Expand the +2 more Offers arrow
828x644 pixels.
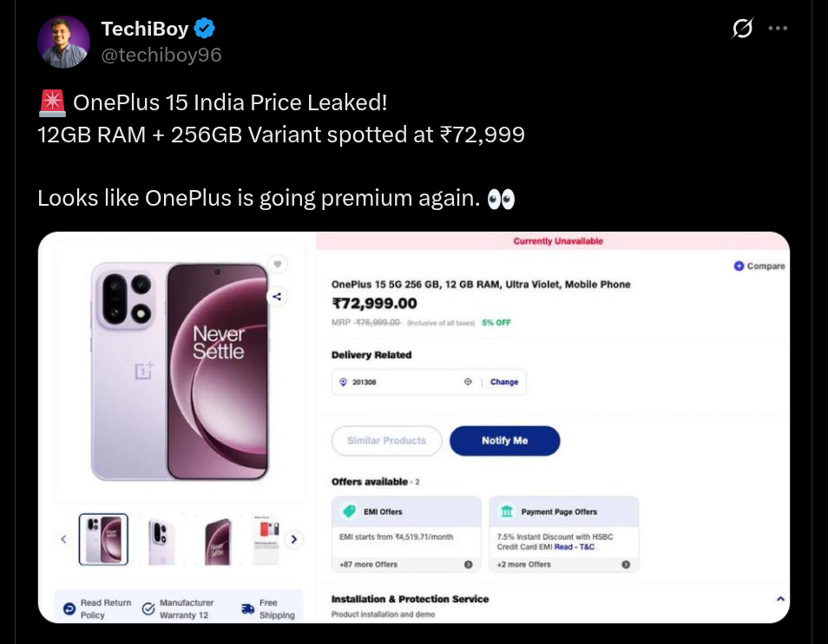[x=626, y=564]
